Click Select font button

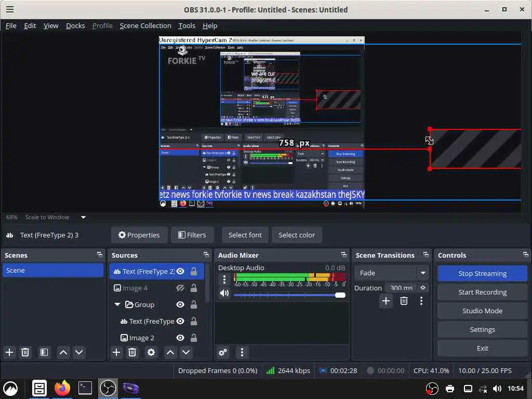coord(245,235)
